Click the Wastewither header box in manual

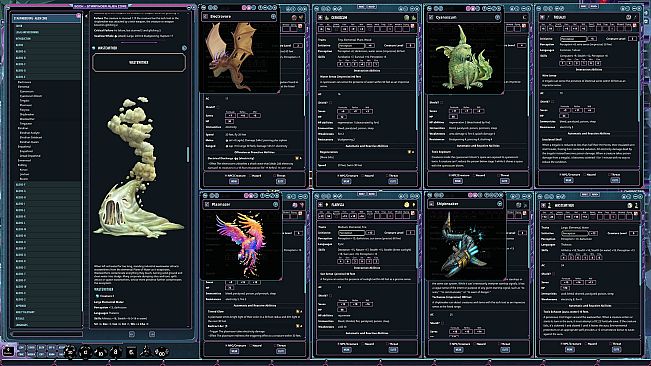[x=139, y=62]
